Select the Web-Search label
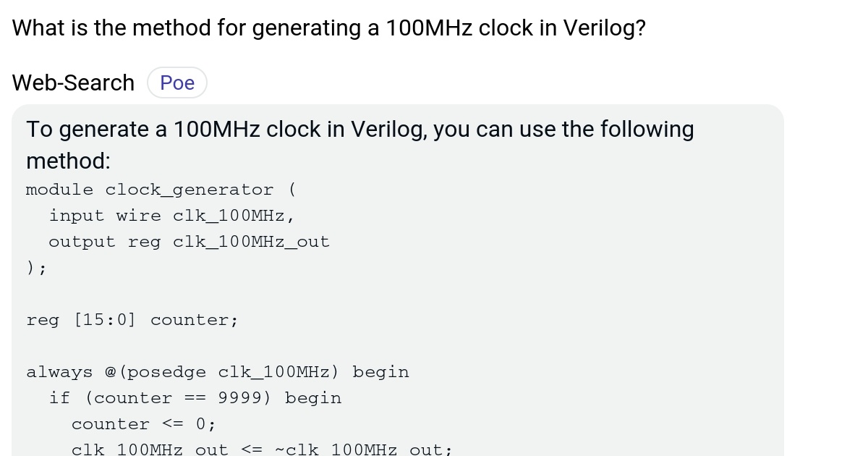 pyautogui.click(x=72, y=83)
